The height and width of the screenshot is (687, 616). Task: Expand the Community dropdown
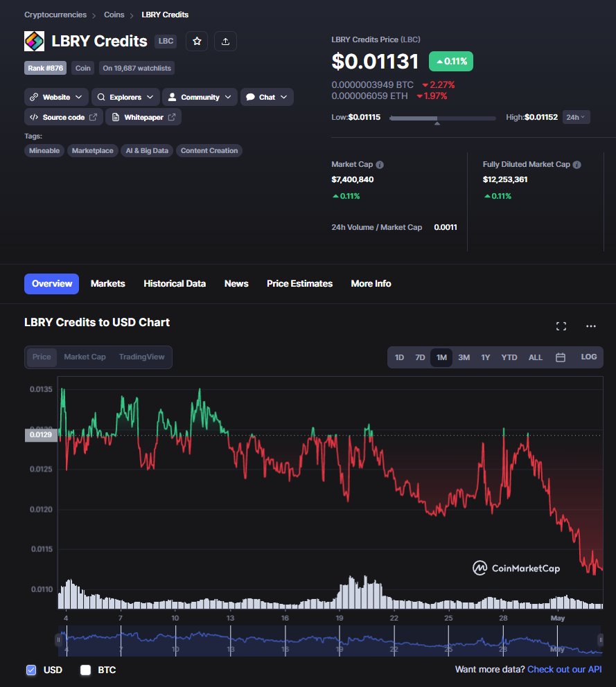click(200, 97)
